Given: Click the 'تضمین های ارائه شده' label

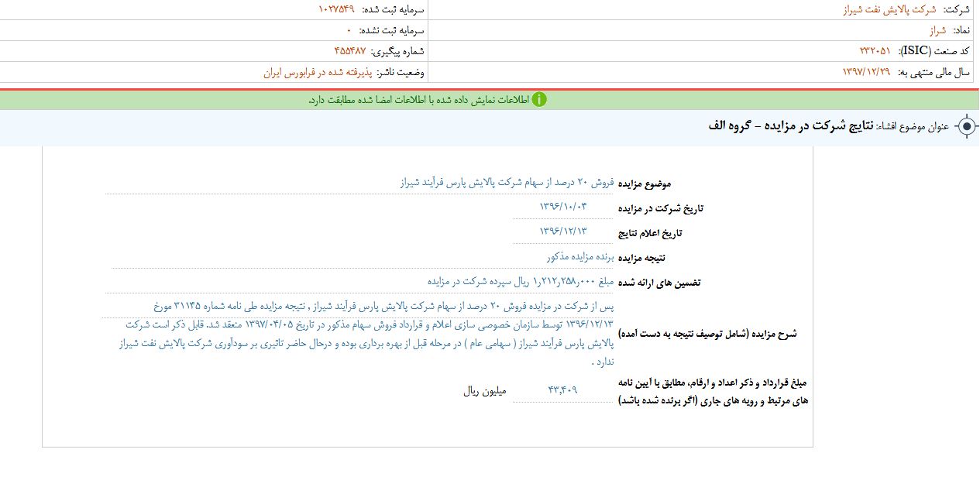Looking at the screenshot, I should (x=659, y=283).
